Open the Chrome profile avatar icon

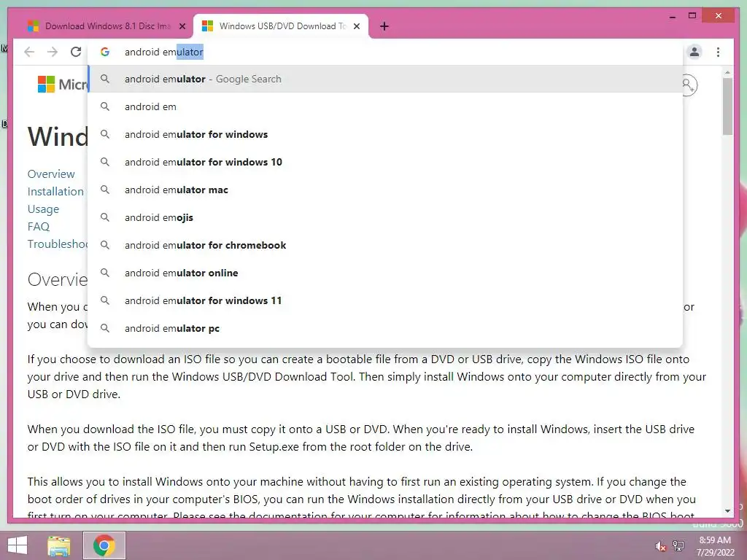coord(694,52)
